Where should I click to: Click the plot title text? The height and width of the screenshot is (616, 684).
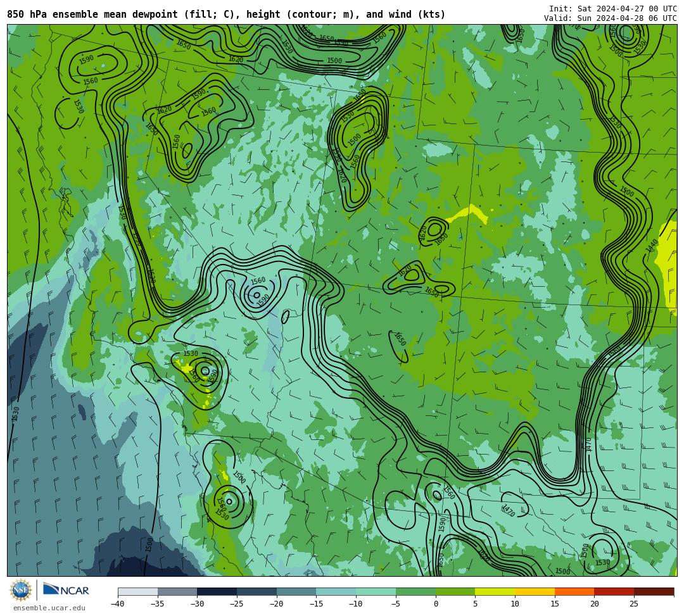coord(226,15)
